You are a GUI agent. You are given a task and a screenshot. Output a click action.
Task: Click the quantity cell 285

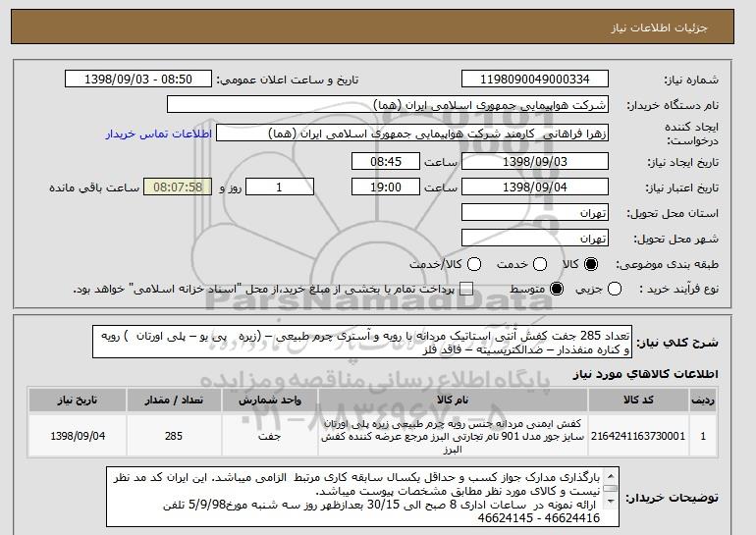[x=174, y=436]
